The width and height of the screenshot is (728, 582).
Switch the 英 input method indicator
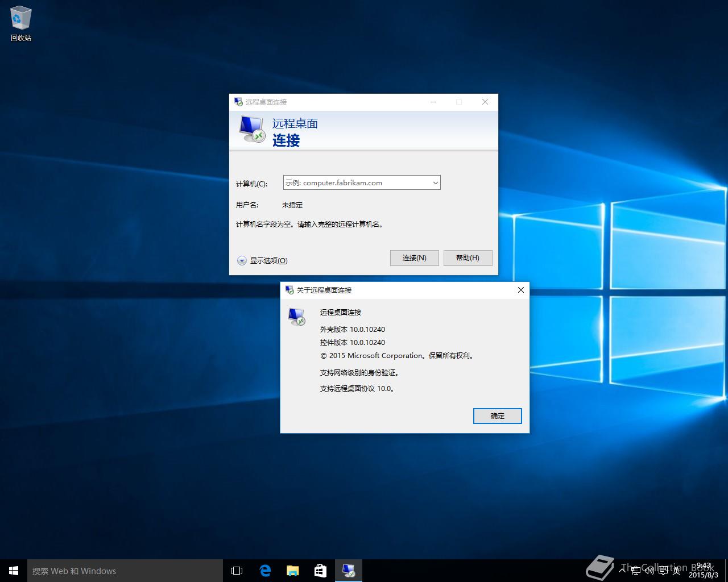click(x=676, y=570)
